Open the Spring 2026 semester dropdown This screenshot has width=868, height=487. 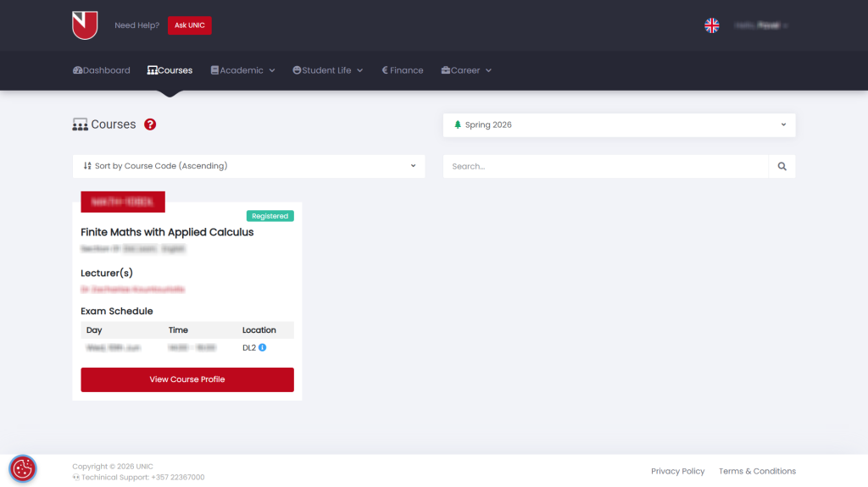tap(619, 125)
